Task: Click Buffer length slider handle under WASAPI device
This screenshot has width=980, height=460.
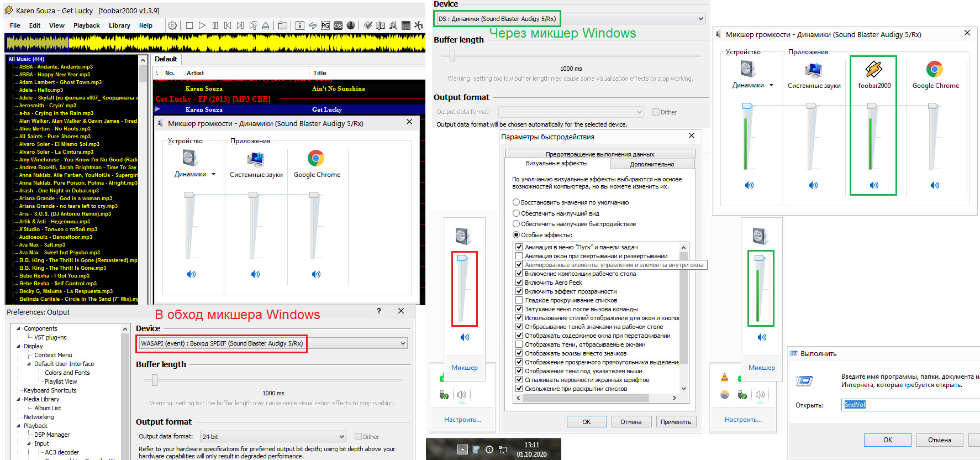Action: [155, 380]
